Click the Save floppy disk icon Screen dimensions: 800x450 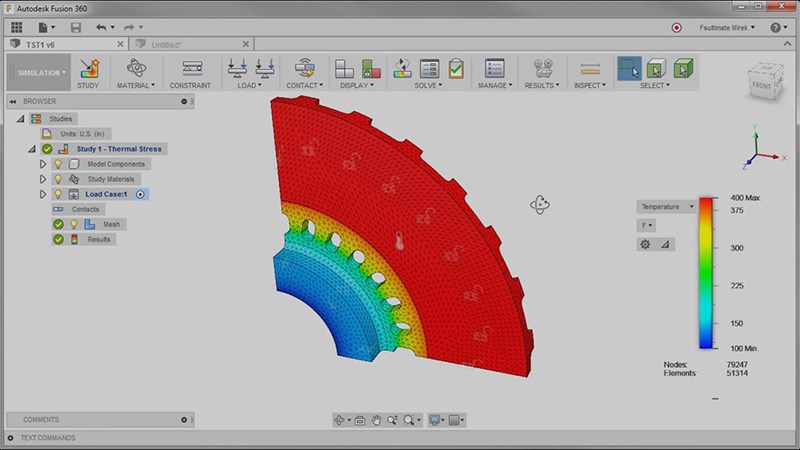pos(76,28)
